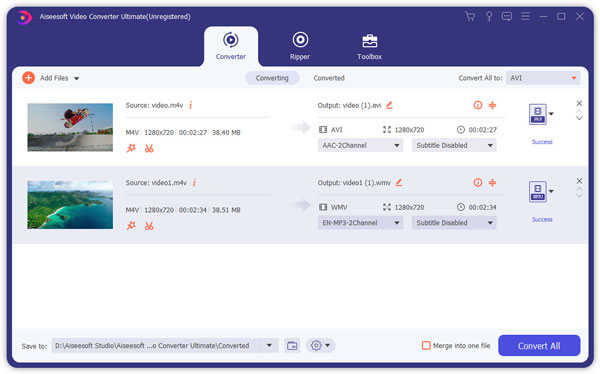
Task: Open the EN-MP3-2Channel audio track dropdown
Action: [x=360, y=223]
